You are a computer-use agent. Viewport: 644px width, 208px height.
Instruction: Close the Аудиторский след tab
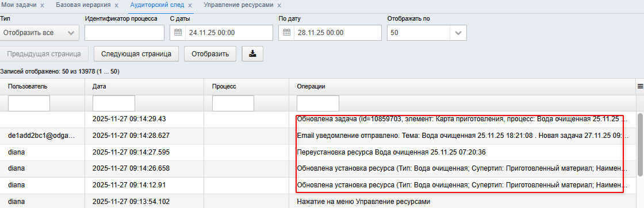190,6
